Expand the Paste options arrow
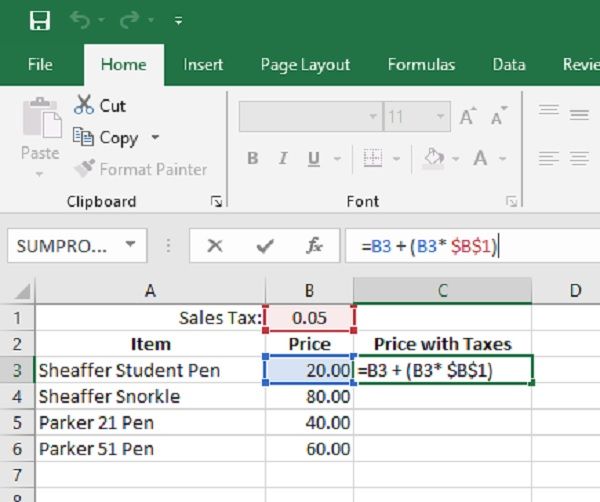Image resolution: width=600 pixels, height=502 pixels. point(39,174)
